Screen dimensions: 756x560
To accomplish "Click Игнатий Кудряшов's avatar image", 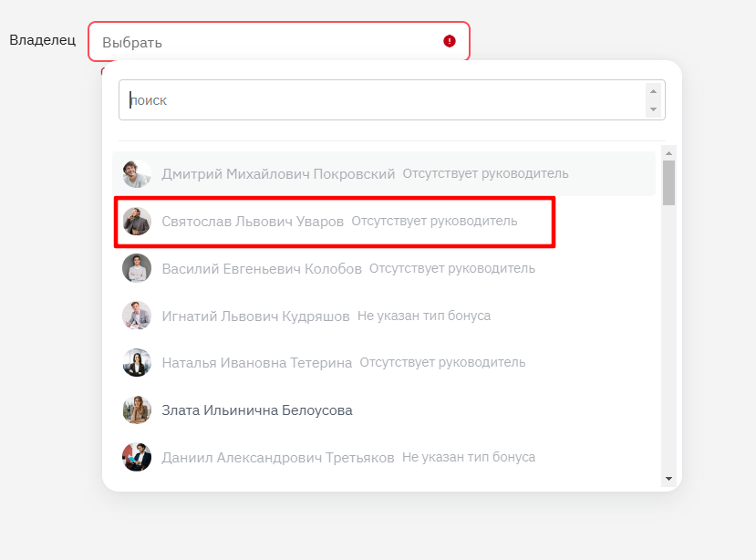I will [x=137, y=316].
